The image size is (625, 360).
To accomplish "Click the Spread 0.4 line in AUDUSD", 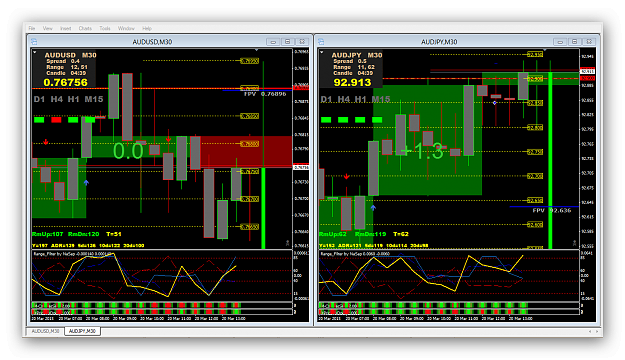I will coord(63,61).
